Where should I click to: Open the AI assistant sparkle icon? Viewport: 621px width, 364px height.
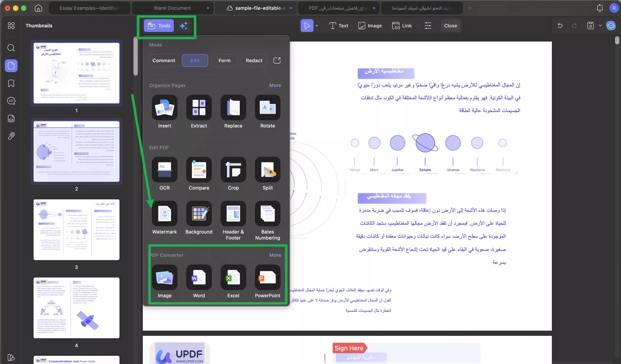(184, 26)
